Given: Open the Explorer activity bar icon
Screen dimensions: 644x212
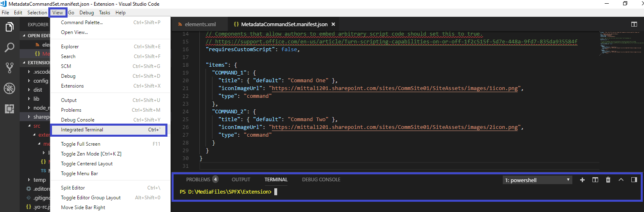Looking at the screenshot, I should click(9, 27).
